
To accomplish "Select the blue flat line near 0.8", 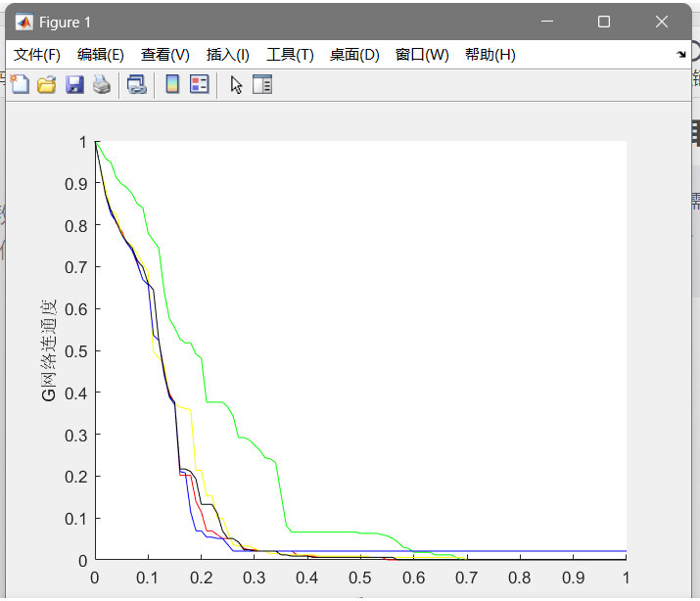I will click(520, 551).
